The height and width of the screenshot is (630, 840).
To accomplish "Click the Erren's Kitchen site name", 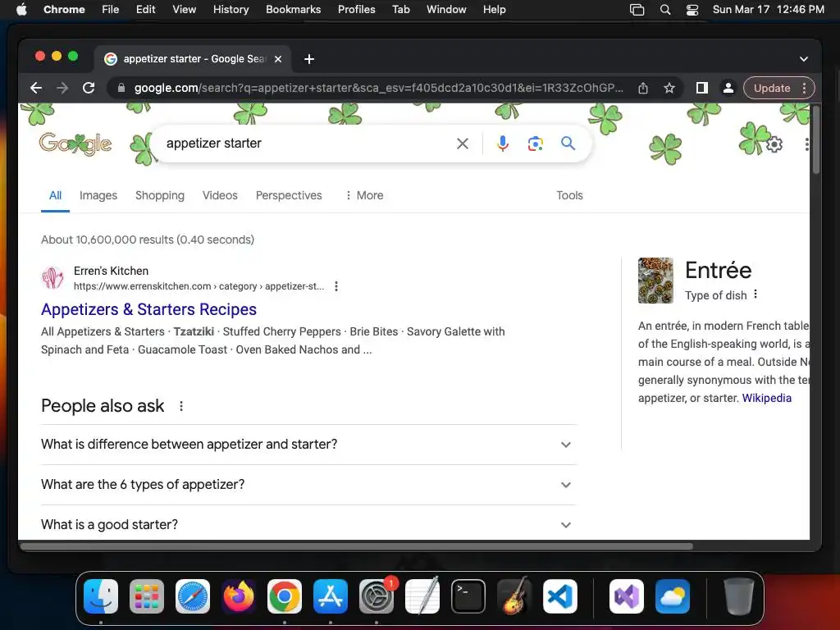I will tap(111, 271).
